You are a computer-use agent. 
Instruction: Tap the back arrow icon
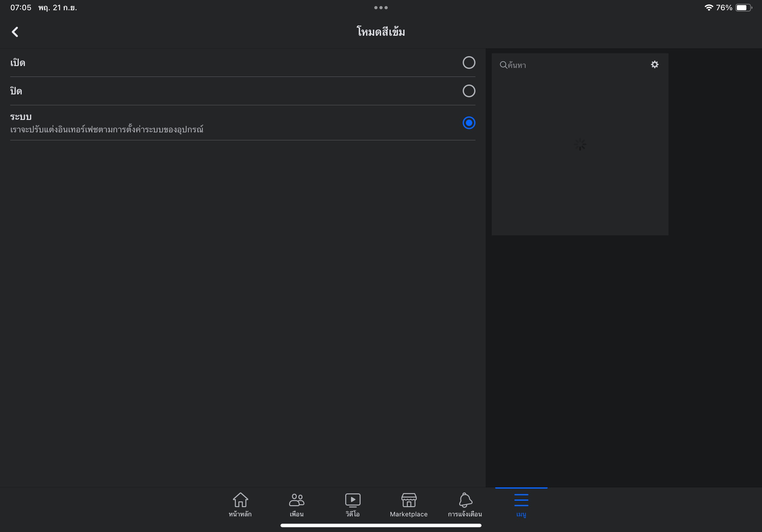[15, 32]
